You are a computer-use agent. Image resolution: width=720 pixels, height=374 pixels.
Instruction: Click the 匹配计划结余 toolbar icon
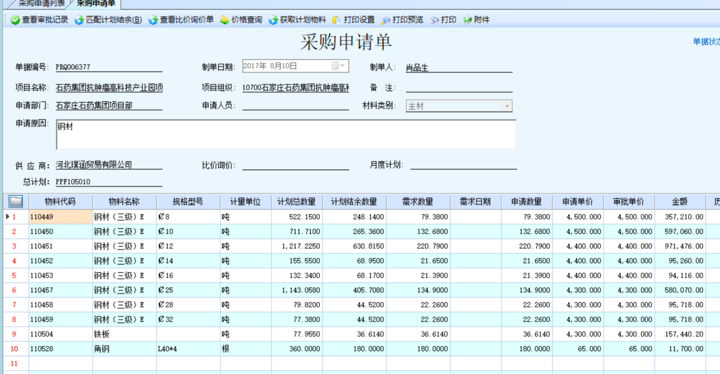79,20
